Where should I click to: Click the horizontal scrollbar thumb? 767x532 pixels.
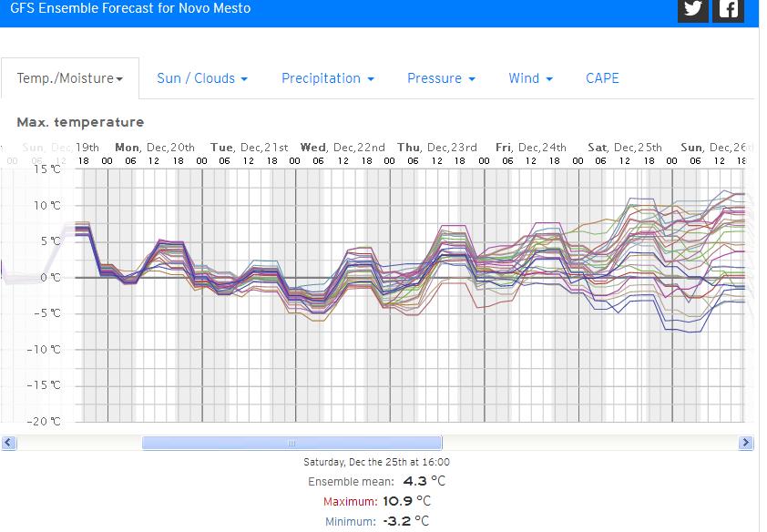291,443
